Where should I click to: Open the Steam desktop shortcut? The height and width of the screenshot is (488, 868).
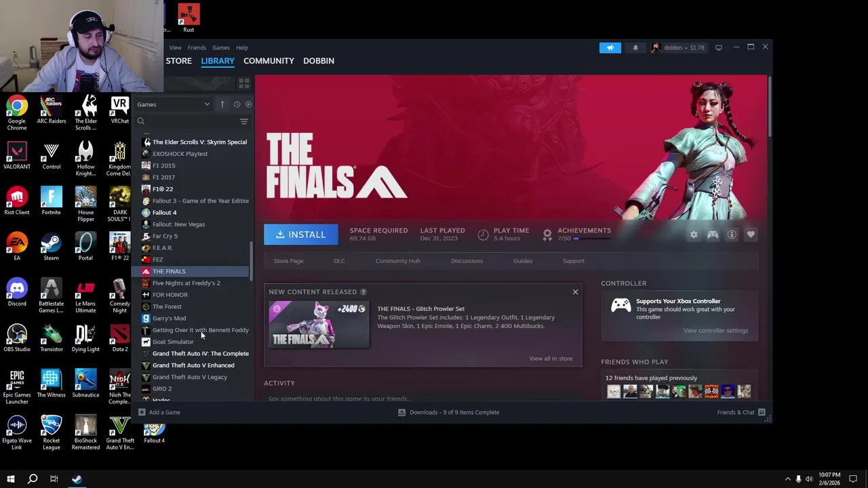tap(51, 247)
